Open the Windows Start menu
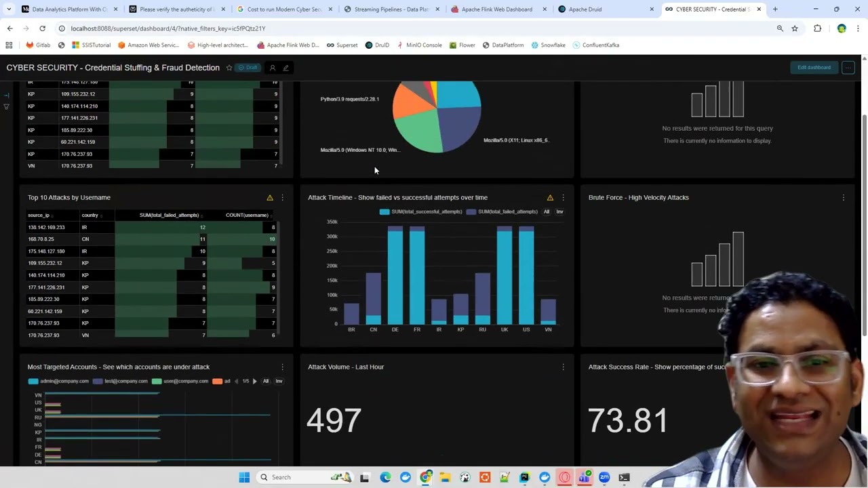Viewport: 868px width, 488px height. (244, 477)
